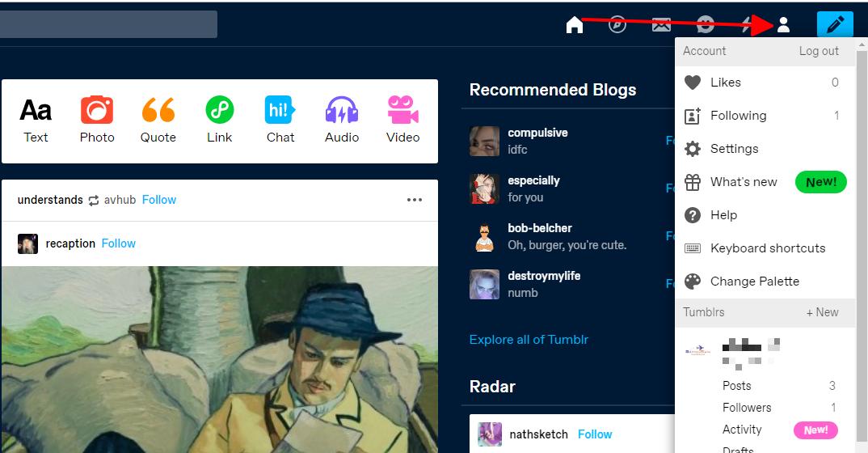The image size is (868, 453).
Task: Create a new Chat post
Action: pyautogui.click(x=280, y=121)
